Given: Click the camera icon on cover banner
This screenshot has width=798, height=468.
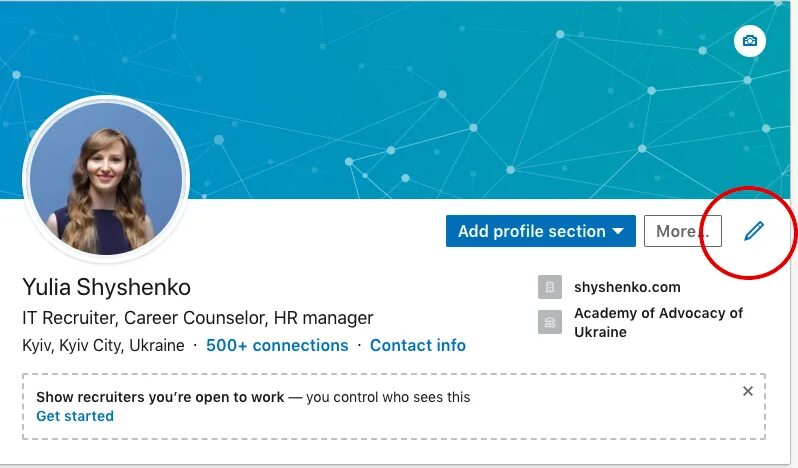Looking at the screenshot, I should [749, 42].
